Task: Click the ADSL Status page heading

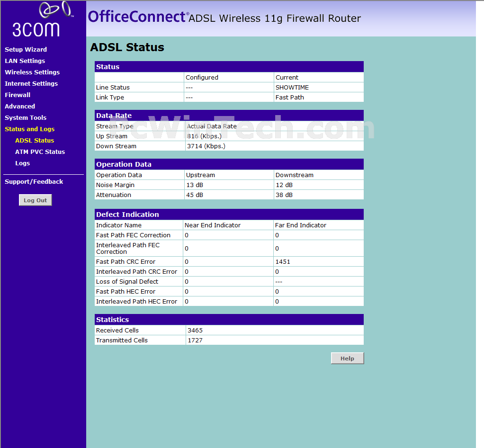Action: click(x=127, y=47)
